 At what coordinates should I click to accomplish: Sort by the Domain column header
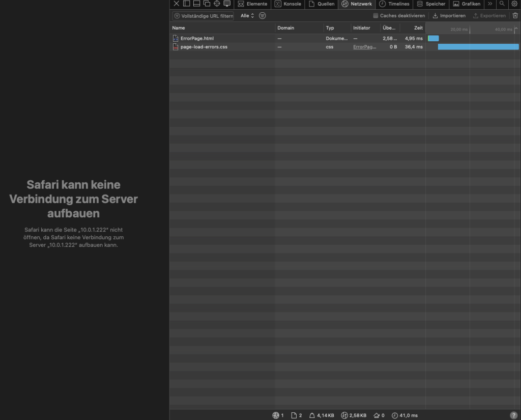tap(299, 28)
